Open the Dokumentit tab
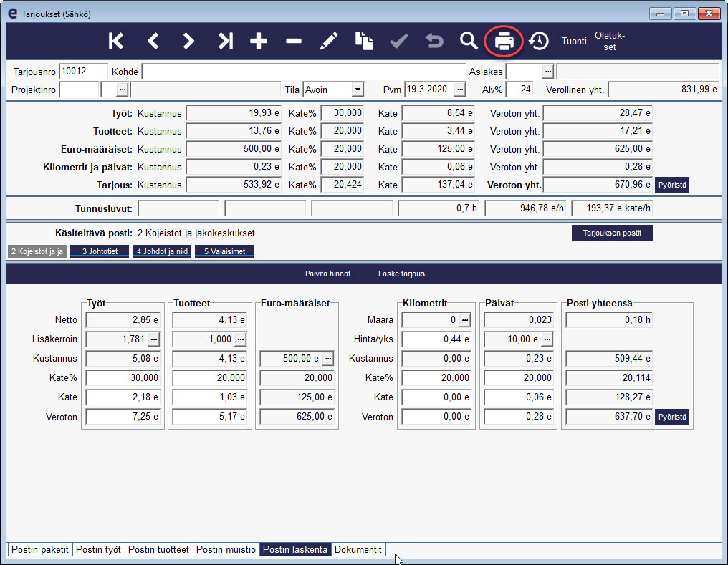728x565 pixels. [x=358, y=550]
